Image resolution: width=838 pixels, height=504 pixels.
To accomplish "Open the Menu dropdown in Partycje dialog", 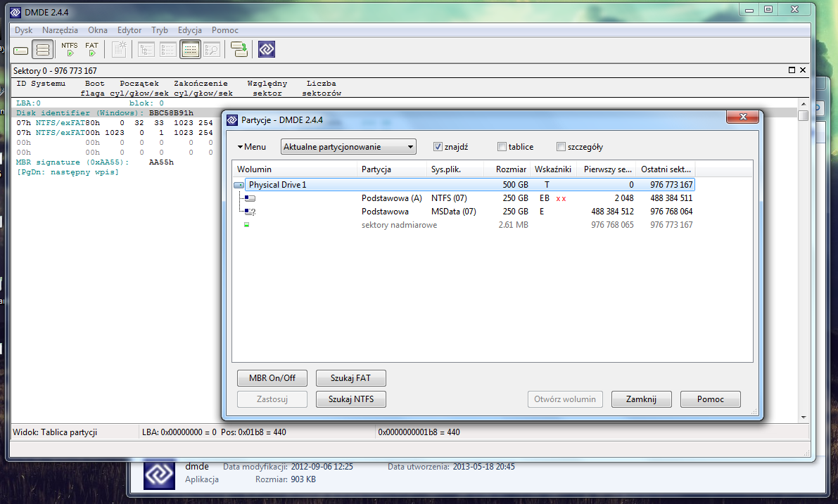I will (x=252, y=147).
